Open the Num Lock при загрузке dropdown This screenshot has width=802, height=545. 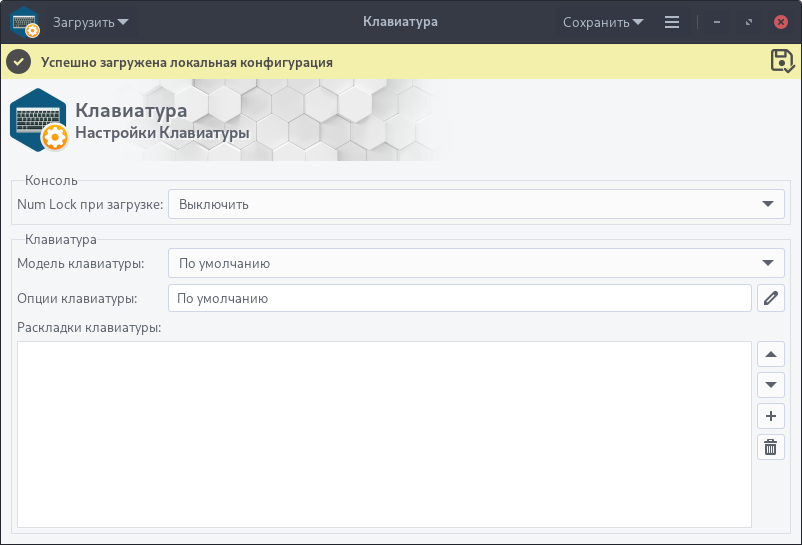pos(475,204)
